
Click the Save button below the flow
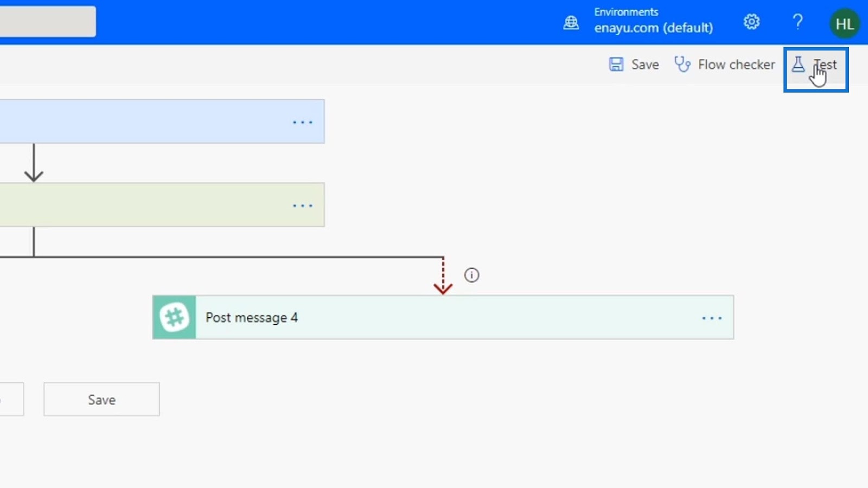click(101, 399)
